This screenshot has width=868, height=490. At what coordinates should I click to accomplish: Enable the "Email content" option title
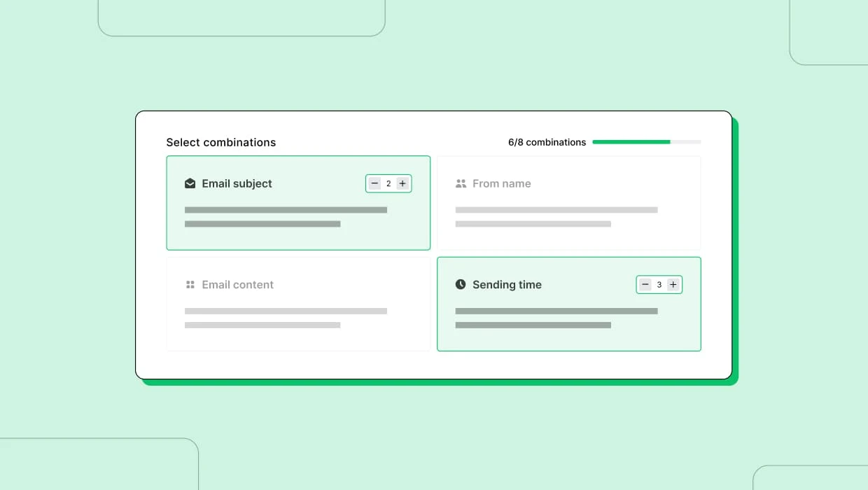pos(237,285)
